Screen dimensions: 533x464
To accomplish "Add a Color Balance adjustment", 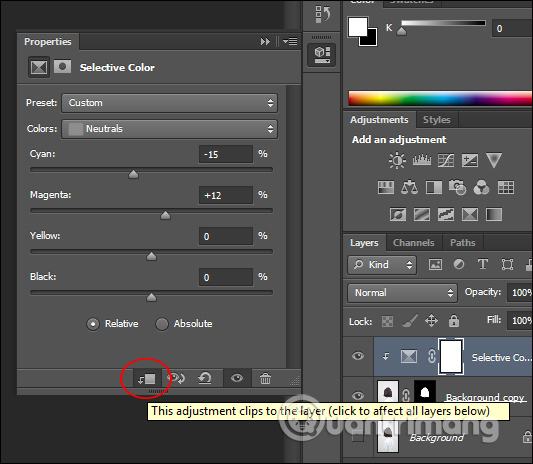I will (409, 187).
